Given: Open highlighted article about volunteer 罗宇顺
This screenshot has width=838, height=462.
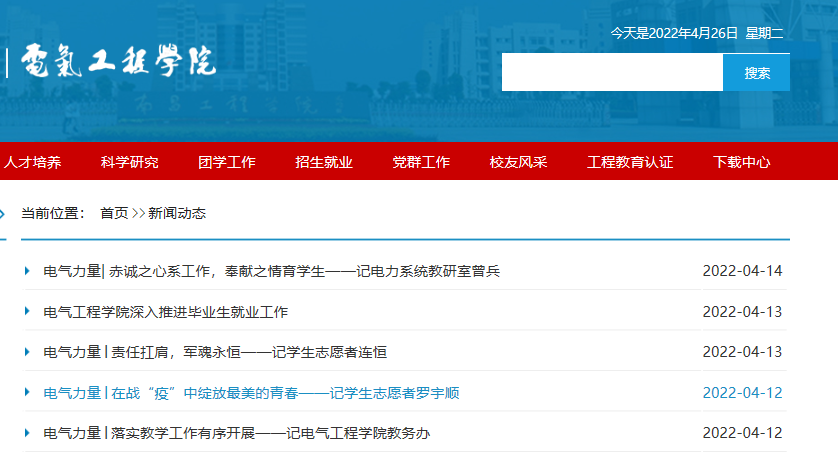Looking at the screenshot, I should tap(251, 393).
